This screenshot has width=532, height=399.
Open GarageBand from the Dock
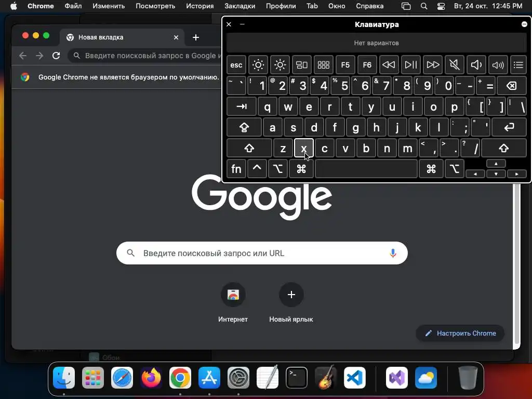click(x=326, y=378)
